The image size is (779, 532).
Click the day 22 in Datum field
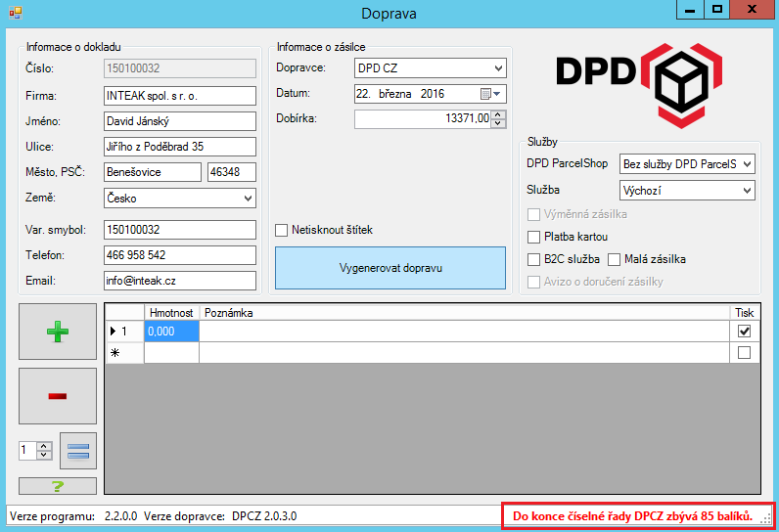tap(363, 94)
